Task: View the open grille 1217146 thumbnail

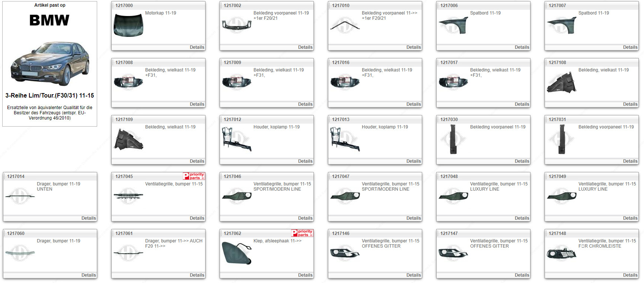Action: 345,253
